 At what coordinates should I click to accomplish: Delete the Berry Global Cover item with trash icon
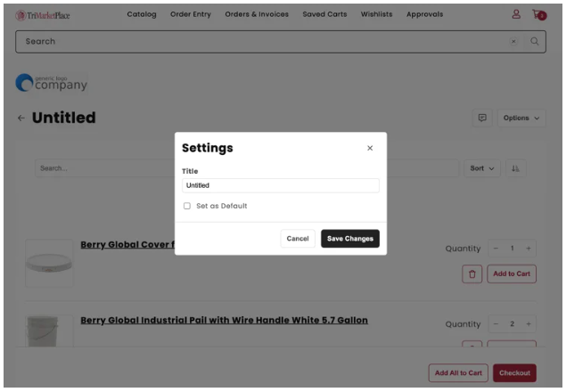click(x=472, y=274)
